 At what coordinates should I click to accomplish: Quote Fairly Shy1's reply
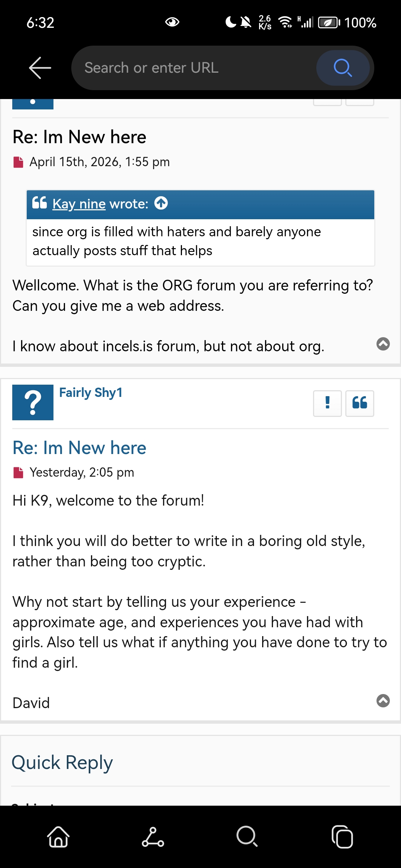pos(359,403)
